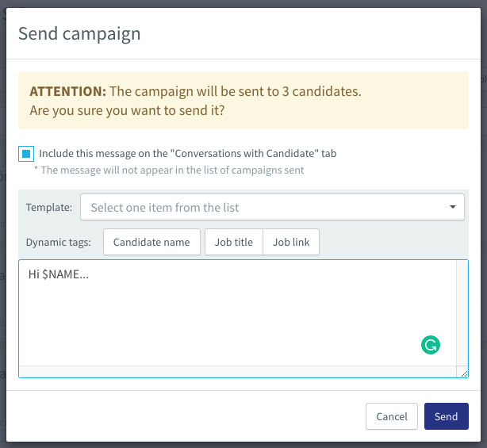Image resolution: width=487 pixels, height=448 pixels.
Task: Click the green Grammarly icon in message box
Action: tap(431, 345)
